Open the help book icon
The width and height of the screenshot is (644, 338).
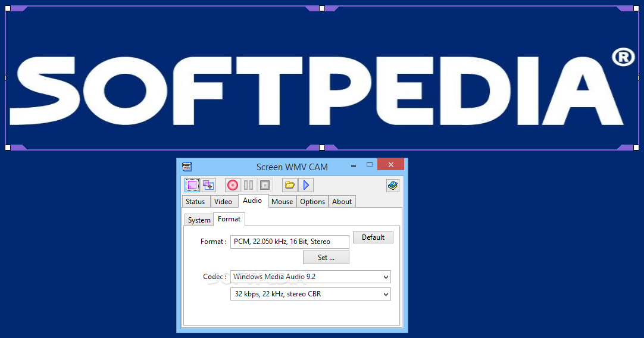(x=393, y=185)
